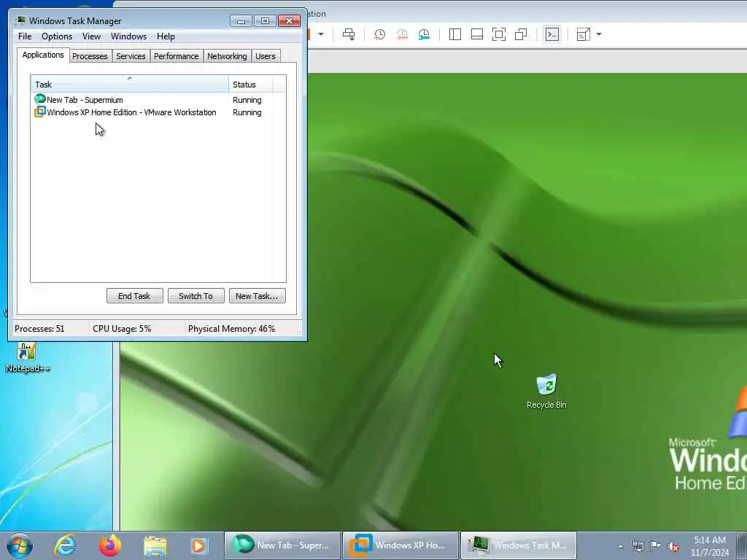This screenshot has width=747, height=560.
Task: Launch Firefox from taskbar
Action: pos(109,545)
